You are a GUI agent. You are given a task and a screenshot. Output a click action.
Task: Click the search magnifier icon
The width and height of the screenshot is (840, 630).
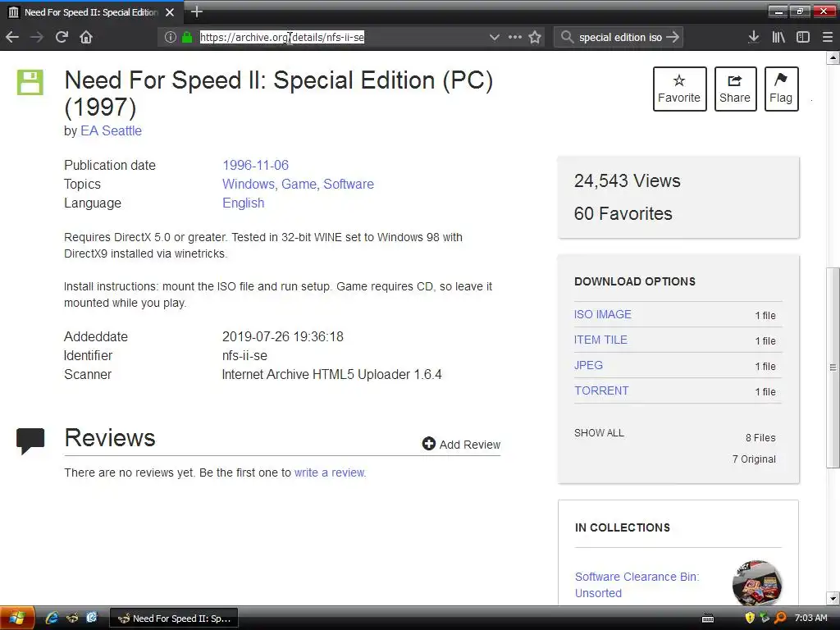(566, 37)
